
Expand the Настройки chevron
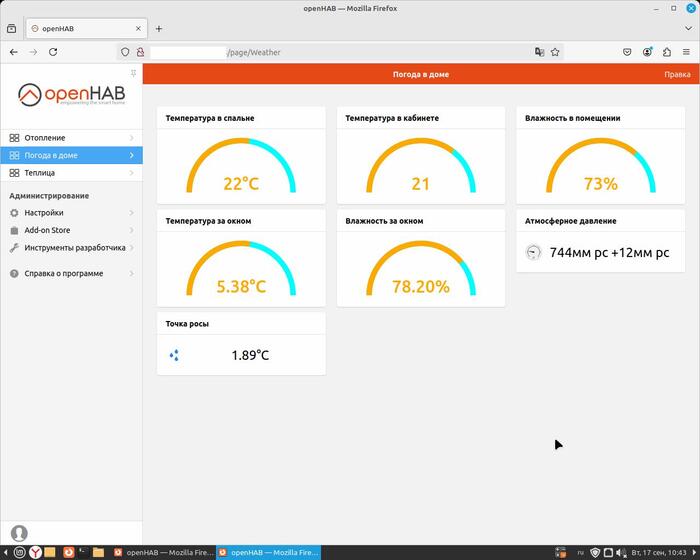click(132, 213)
